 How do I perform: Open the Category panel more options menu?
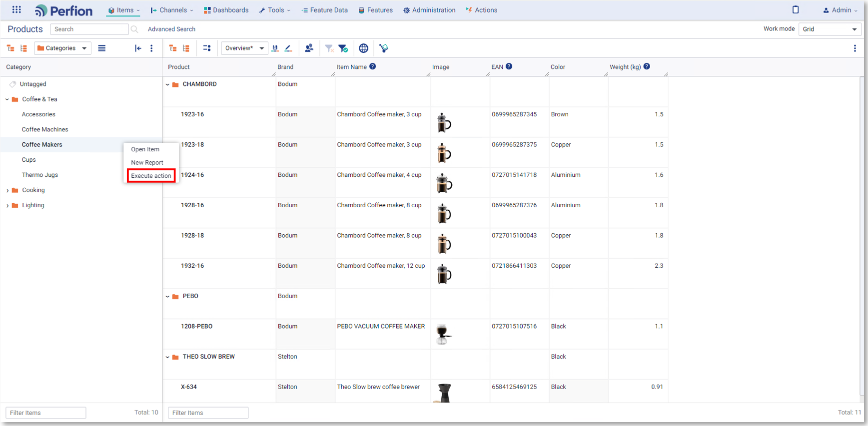coord(151,48)
